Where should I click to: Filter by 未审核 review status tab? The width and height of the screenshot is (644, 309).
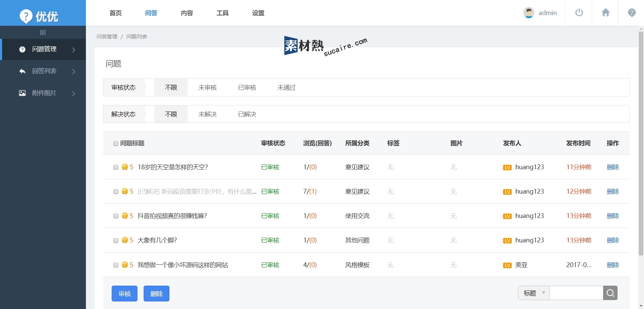click(208, 88)
